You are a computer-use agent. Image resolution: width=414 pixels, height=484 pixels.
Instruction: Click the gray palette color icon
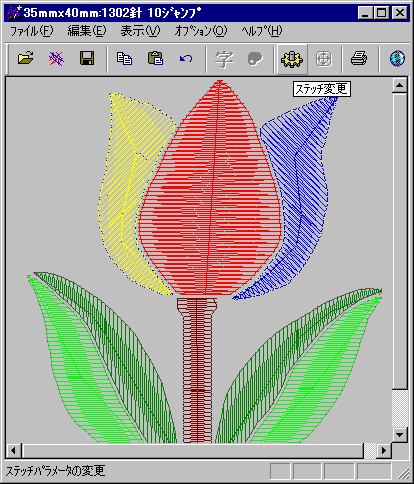255,59
